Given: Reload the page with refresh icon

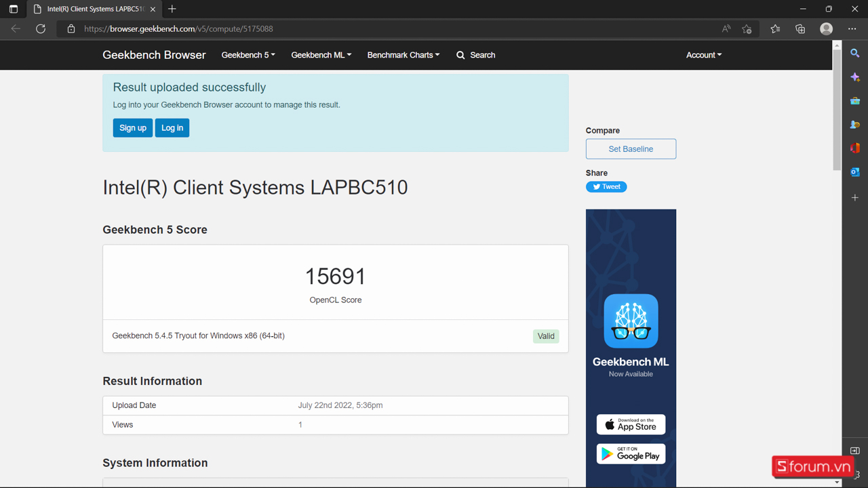Looking at the screenshot, I should (x=41, y=28).
